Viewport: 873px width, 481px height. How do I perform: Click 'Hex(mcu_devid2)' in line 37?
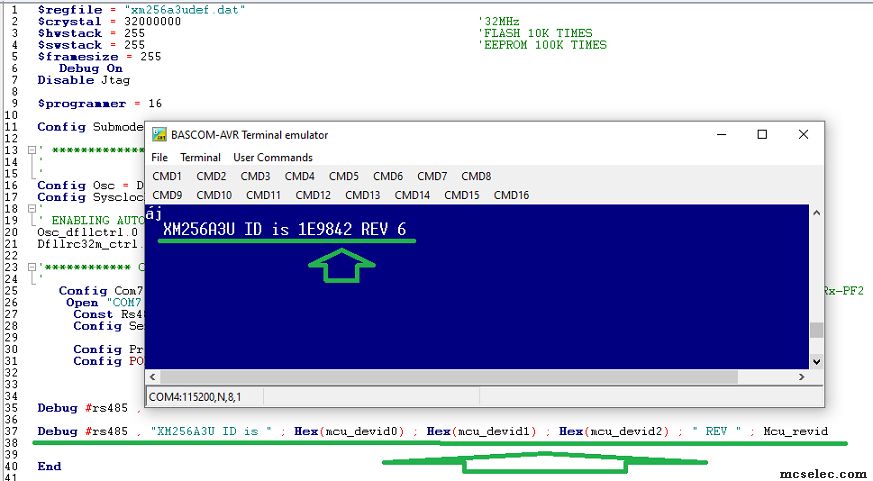(x=614, y=431)
